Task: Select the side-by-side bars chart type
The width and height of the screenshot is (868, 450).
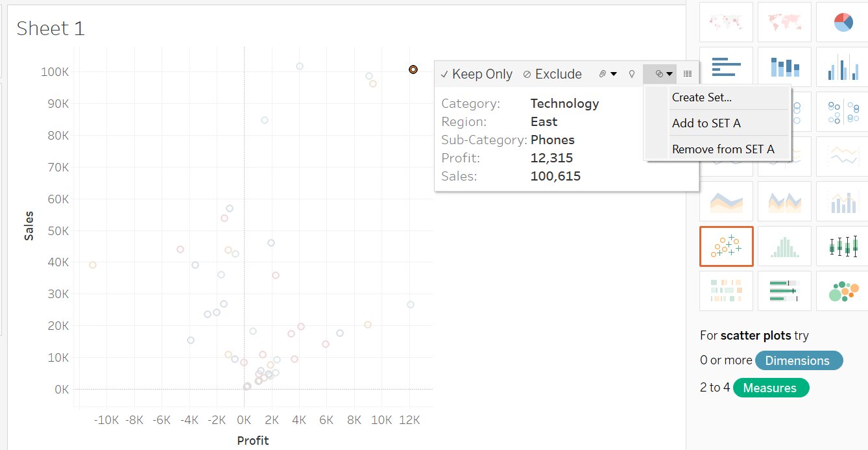Action: pos(843,67)
